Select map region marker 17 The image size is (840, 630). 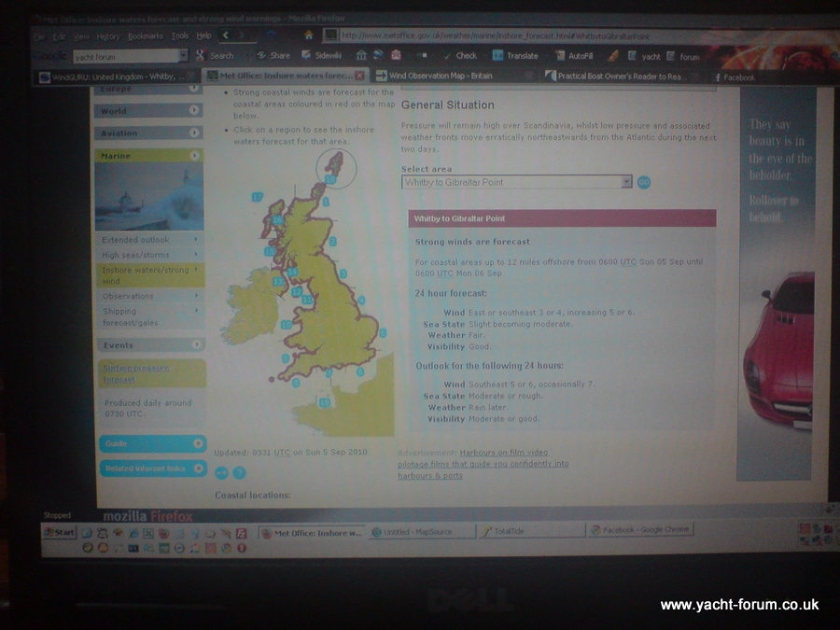point(258,197)
